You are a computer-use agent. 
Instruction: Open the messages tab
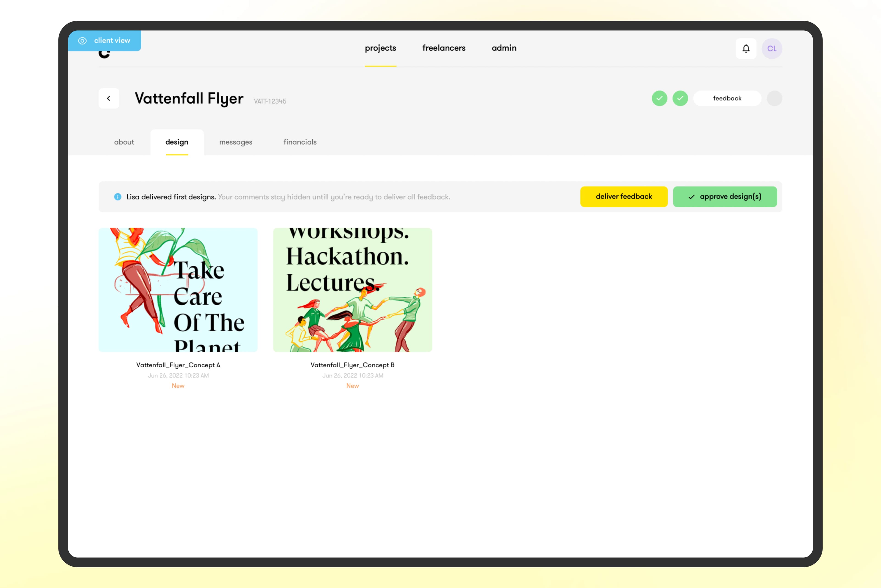(236, 142)
